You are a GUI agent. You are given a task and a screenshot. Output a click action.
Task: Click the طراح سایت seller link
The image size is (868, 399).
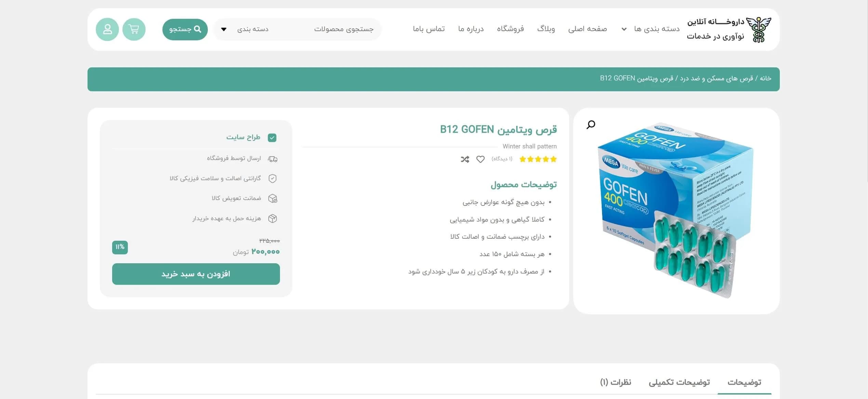pos(243,137)
